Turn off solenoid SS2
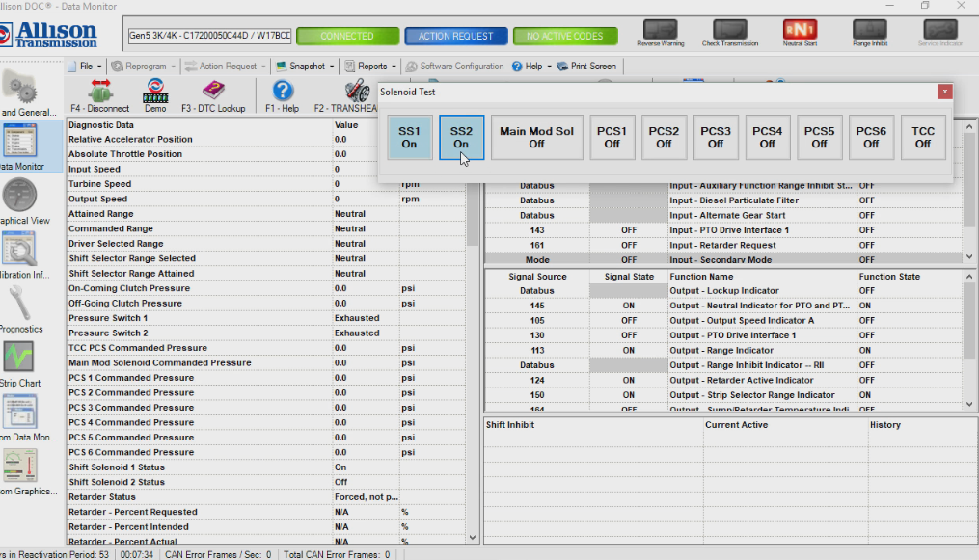The width and height of the screenshot is (979, 560). tap(461, 137)
